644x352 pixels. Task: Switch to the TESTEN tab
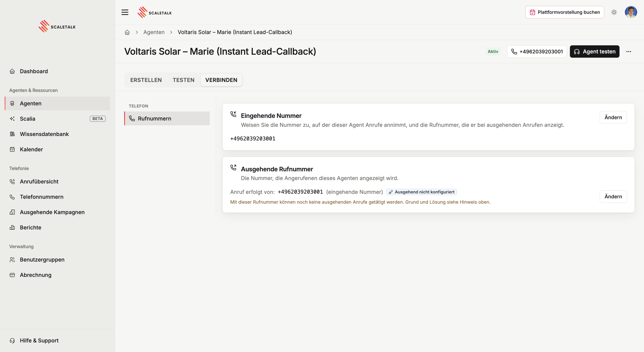coord(184,80)
